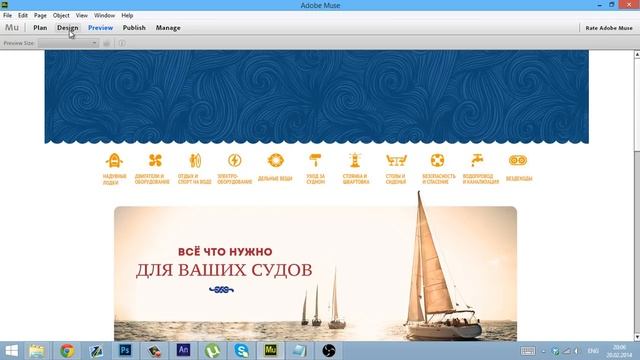640x360 pixels.
Task: Click the Adobe Muse taskbar icon
Action: click(x=271, y=351)
